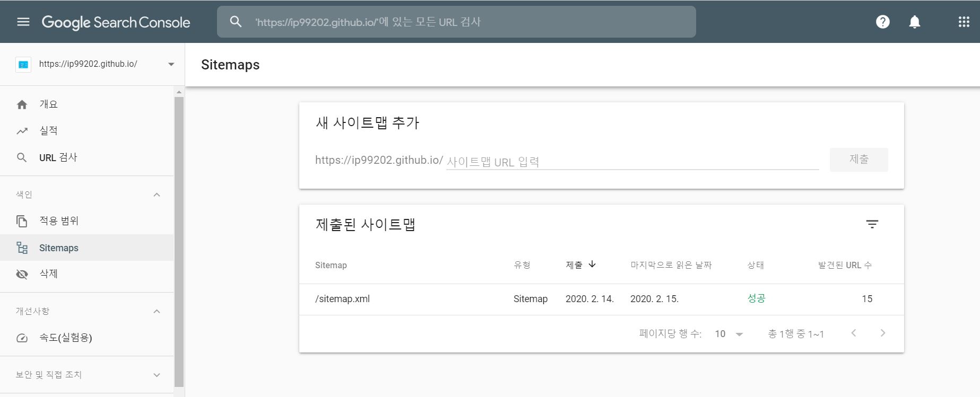This screenshot has width=980, height=397.
Task: Click the Sitemap type cell in the row
Action: tap(531, 299)
